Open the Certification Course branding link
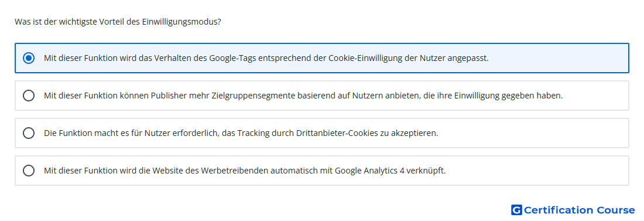 pyautogui.click(x=573, y=210)
